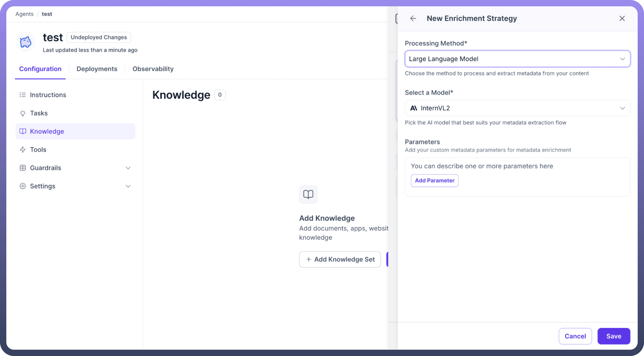Click the Add Knowledge Set button
The width and height of the screenshot is (644, 356).
(340, 259)
